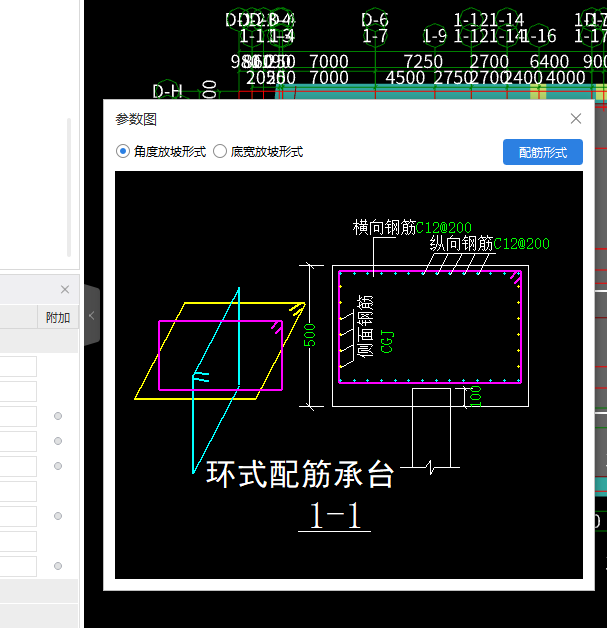This screenshot has width=607, height=628.
Task: Click the top property value field
Action: (x=18, y=366)
